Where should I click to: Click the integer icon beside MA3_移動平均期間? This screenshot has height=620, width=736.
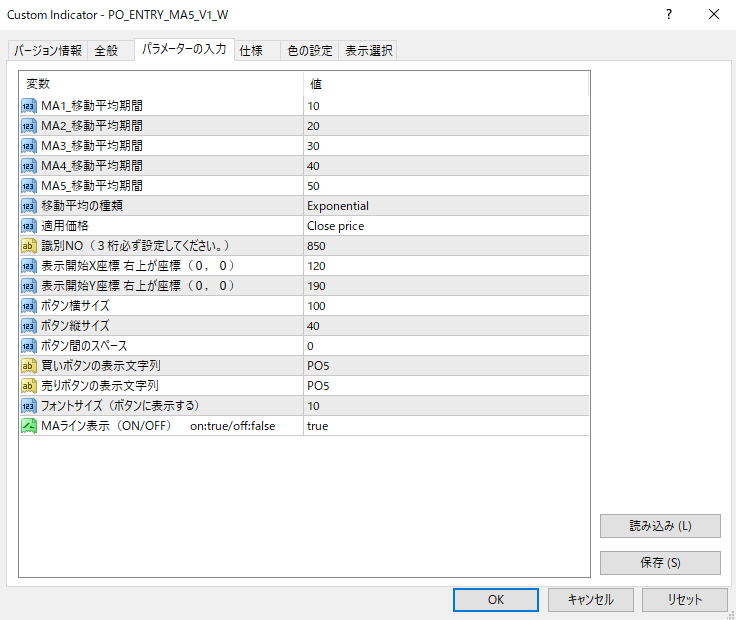[29, 146]
